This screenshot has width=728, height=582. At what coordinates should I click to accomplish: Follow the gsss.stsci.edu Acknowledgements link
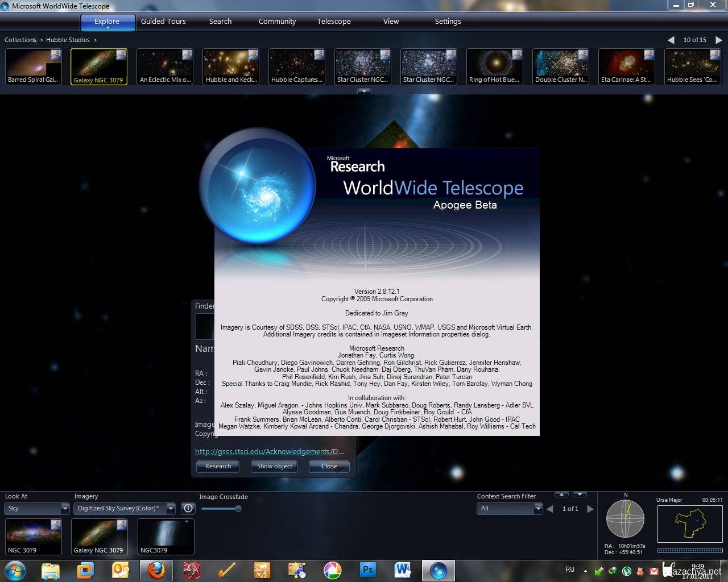(x=269, y=452)
